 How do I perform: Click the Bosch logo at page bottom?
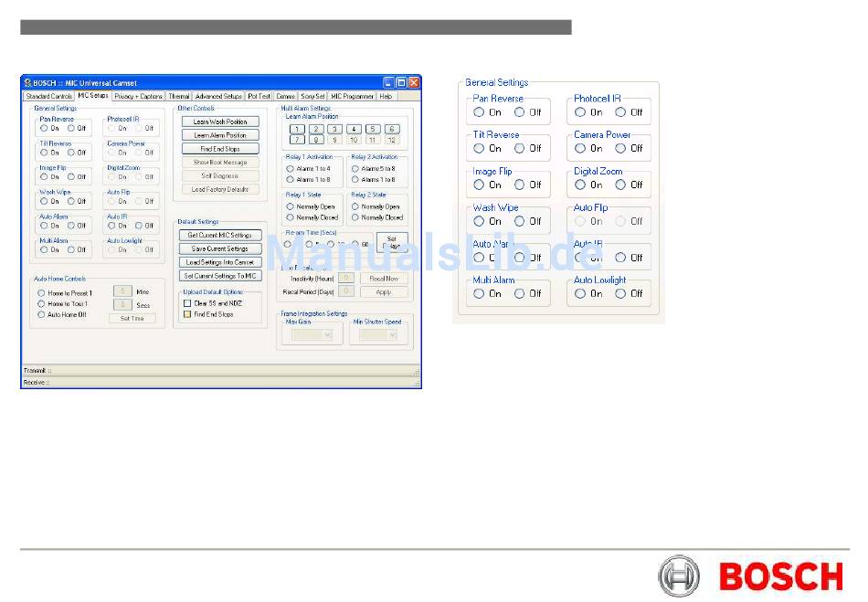(751, 576)
